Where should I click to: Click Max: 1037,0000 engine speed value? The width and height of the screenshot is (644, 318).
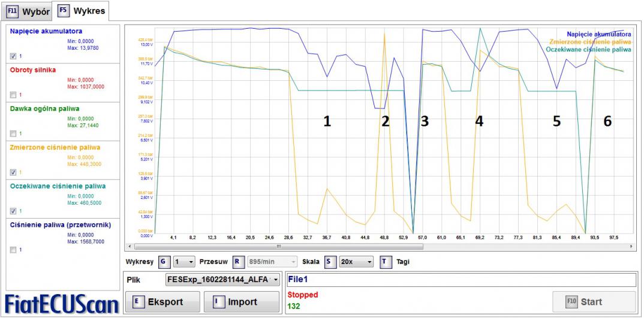85,87
